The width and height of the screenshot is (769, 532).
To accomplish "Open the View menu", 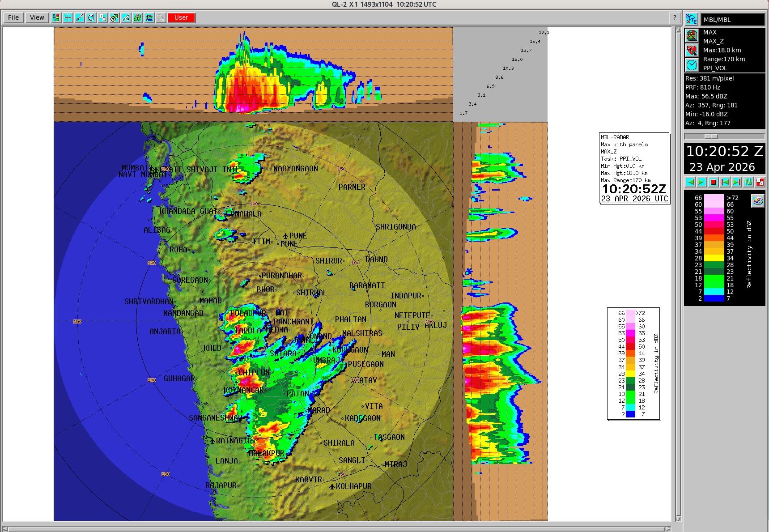I will 37,17.
